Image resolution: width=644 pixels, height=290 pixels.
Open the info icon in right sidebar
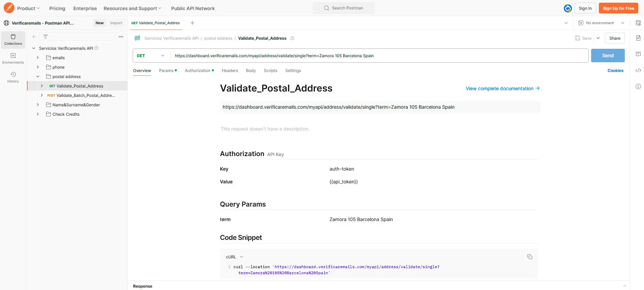click(638, 86)
